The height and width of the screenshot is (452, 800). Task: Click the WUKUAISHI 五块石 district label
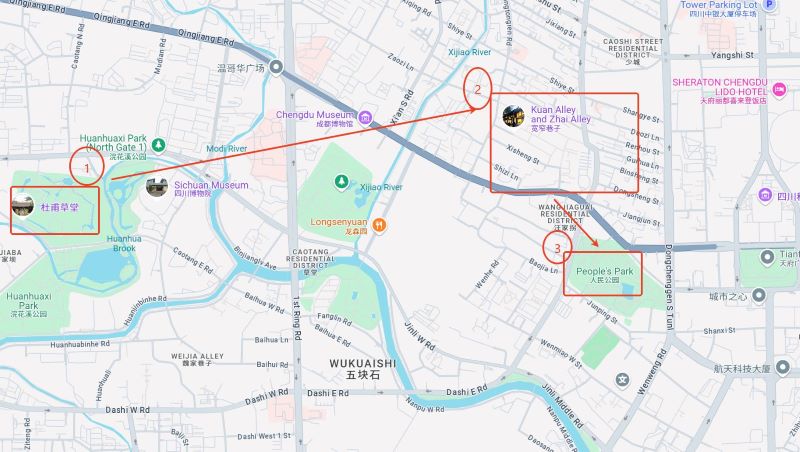tap(363, 369)
